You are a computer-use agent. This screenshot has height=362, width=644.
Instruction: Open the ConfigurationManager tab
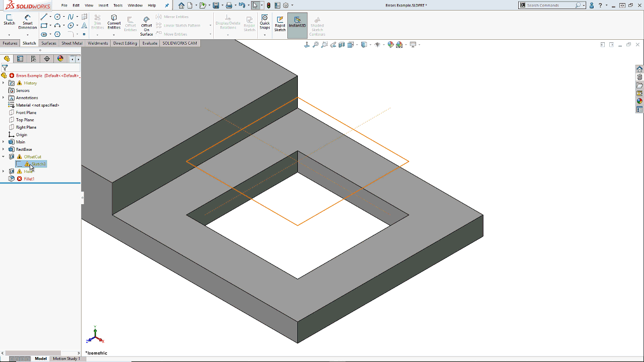tap(34, 59)
